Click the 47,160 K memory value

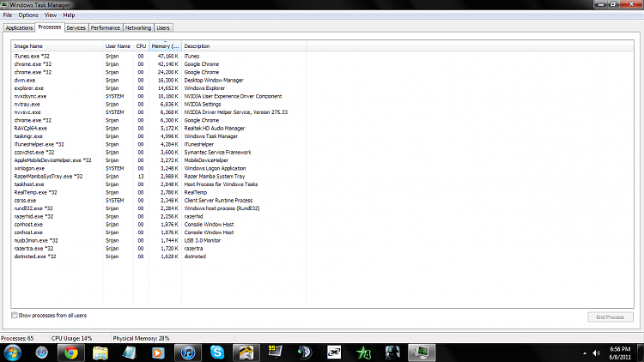coord(168,57)
